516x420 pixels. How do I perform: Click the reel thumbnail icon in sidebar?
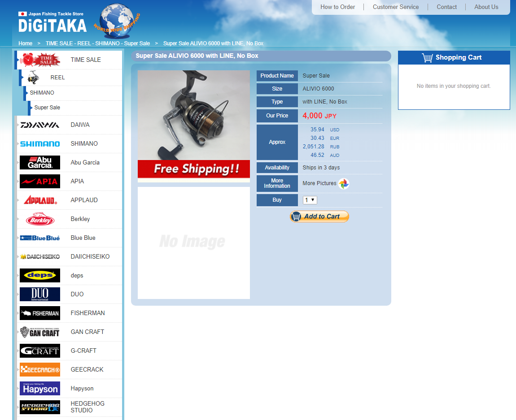(33, 78)
